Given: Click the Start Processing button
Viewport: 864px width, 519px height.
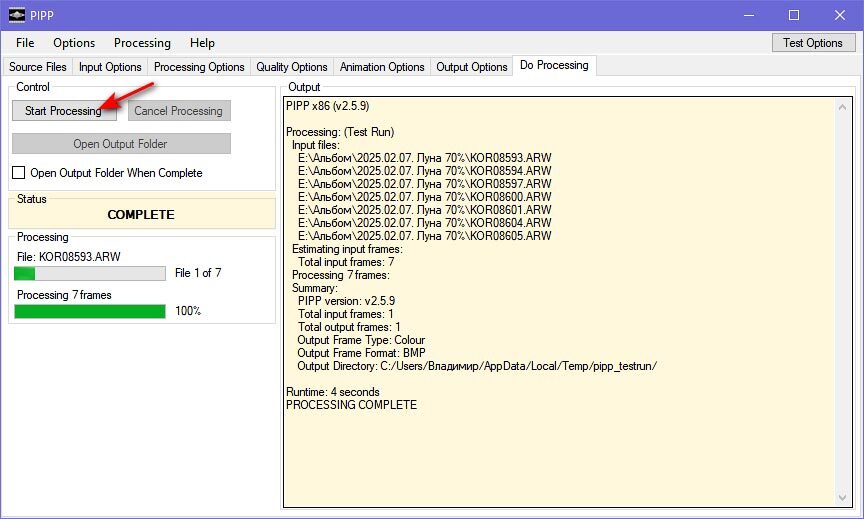Looking at the screenshot, I should coord(64,111).
